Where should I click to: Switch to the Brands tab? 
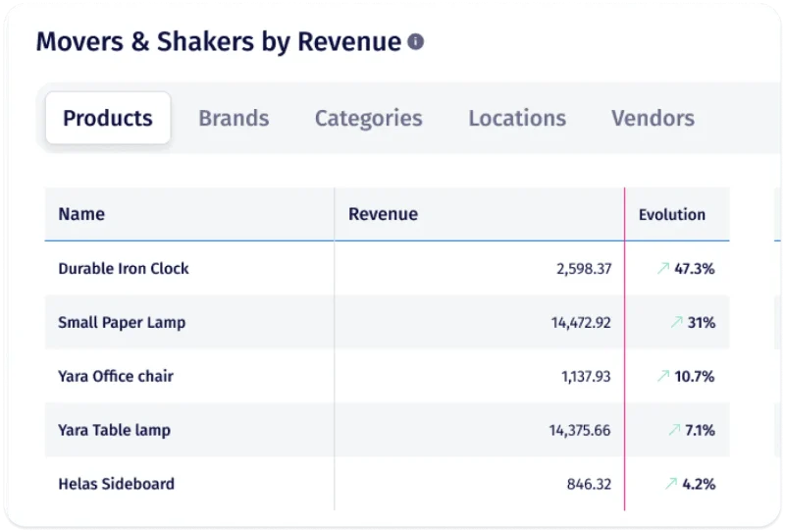click(x=234, y=118)
